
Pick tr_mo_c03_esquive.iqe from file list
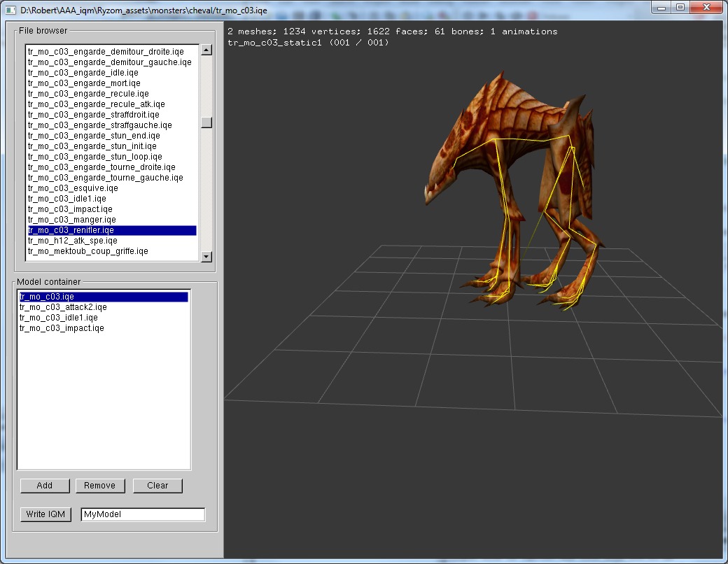click(73, 188)
